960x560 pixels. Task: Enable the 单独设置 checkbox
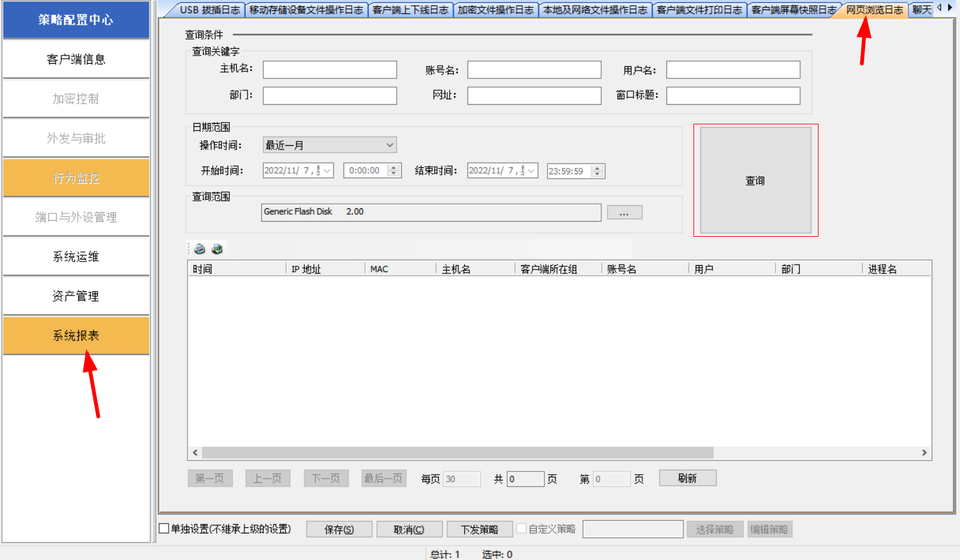point(164,529)
